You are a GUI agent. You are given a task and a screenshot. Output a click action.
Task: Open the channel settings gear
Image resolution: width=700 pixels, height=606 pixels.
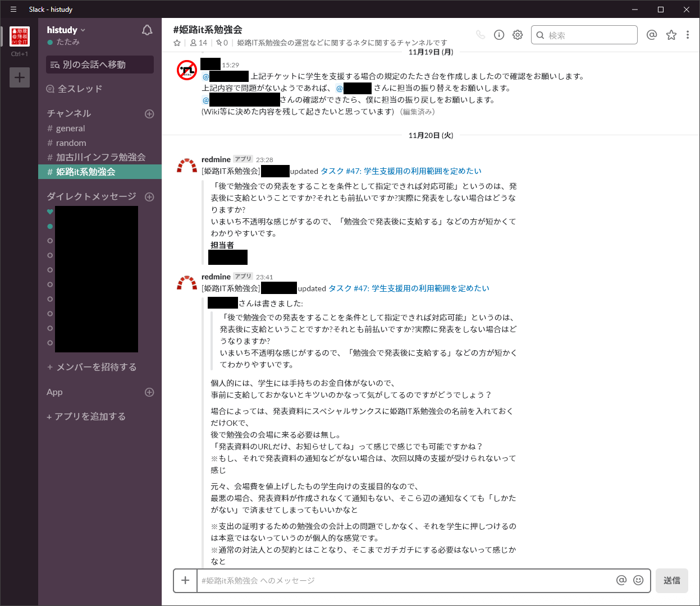click(517, 34)
